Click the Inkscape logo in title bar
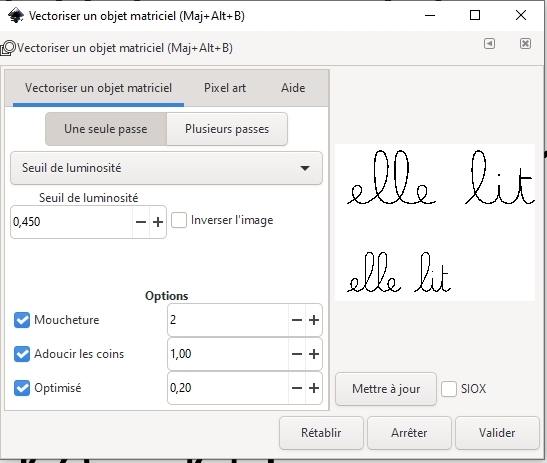The height and width of the screenshot is (463, 547). click(16, 16)
